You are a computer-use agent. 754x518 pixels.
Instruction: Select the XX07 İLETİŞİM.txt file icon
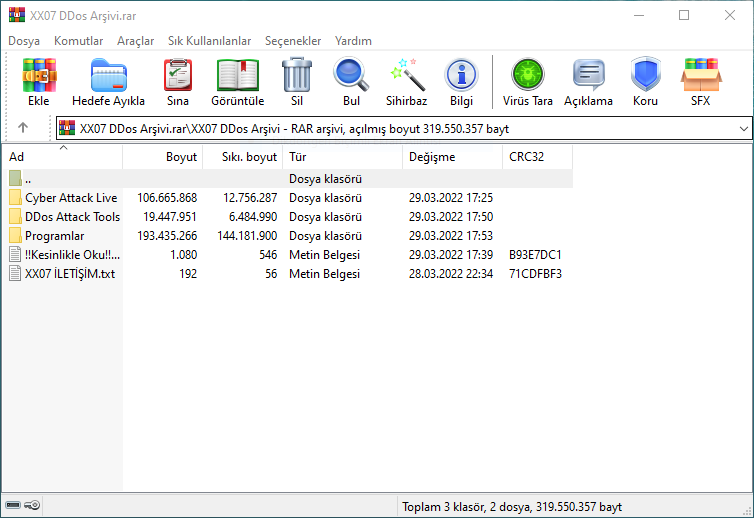coord(15,274)
